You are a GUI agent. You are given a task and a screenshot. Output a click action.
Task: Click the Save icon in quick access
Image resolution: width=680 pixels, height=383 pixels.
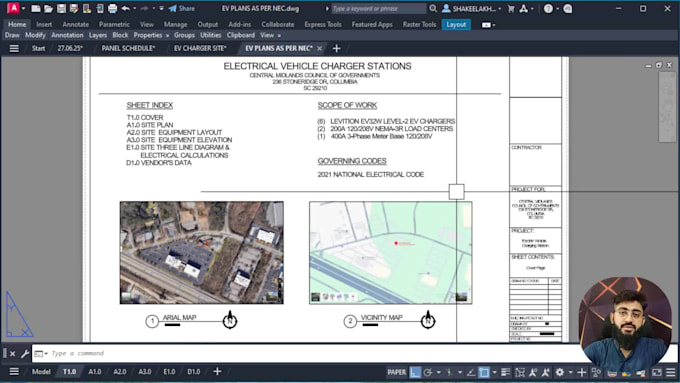pos(62,8)
